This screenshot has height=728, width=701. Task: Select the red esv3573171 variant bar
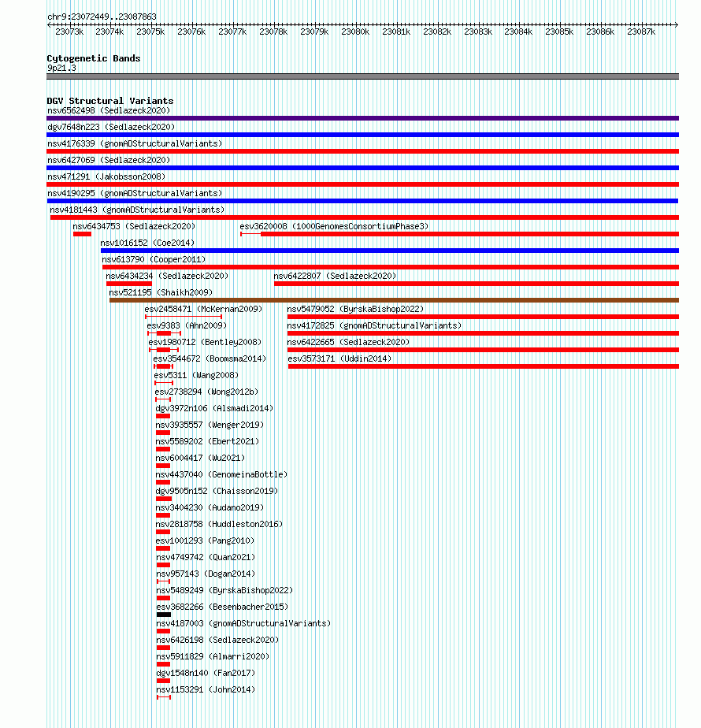click(x=484, y=367)
